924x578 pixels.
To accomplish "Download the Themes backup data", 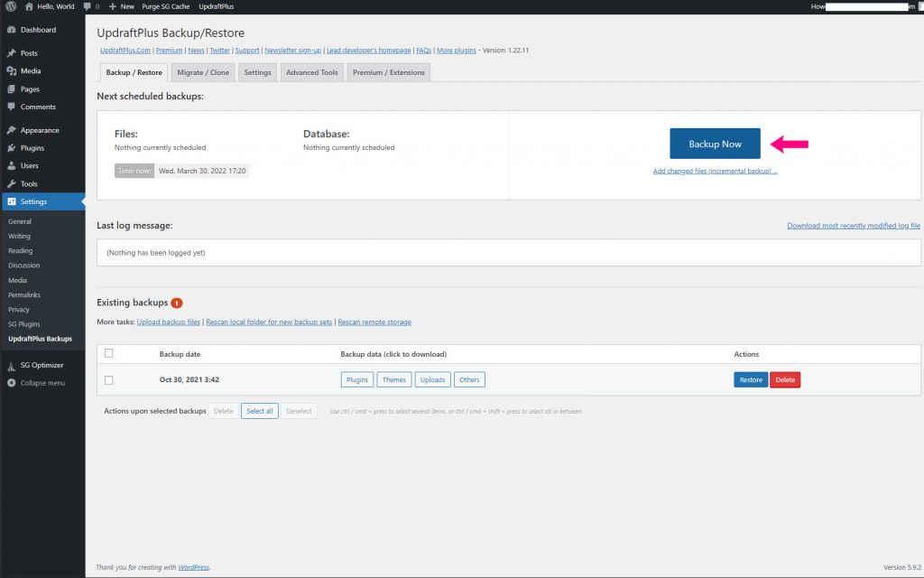I will click(x=393, y=380).
